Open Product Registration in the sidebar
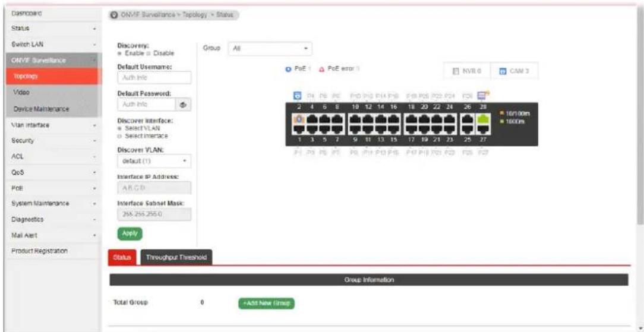Viewport: 644px width, 332px height. coord(51,251)
